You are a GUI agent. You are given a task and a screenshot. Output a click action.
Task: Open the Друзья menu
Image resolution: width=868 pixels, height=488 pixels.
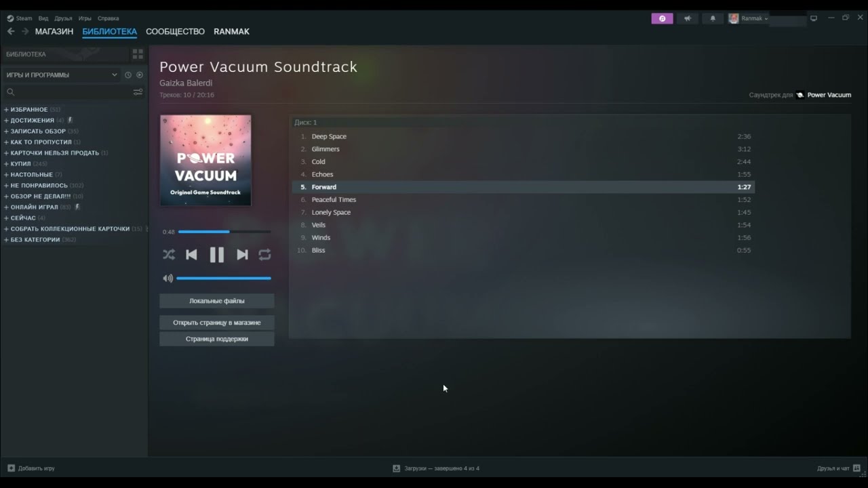63,18
